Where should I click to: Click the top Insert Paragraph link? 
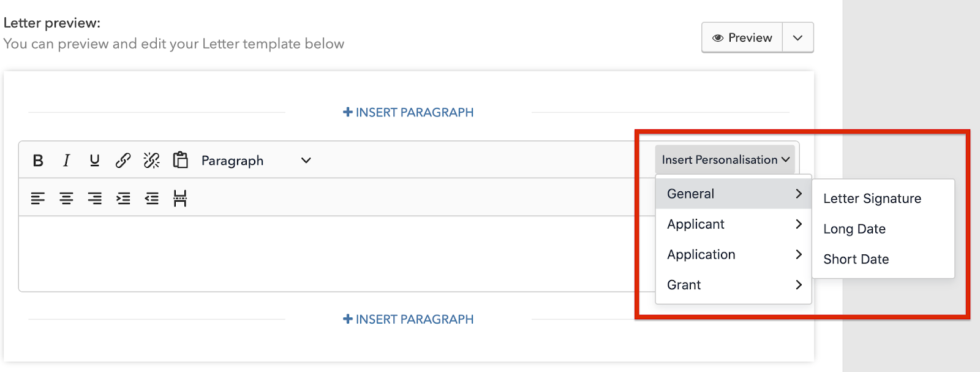409,113
